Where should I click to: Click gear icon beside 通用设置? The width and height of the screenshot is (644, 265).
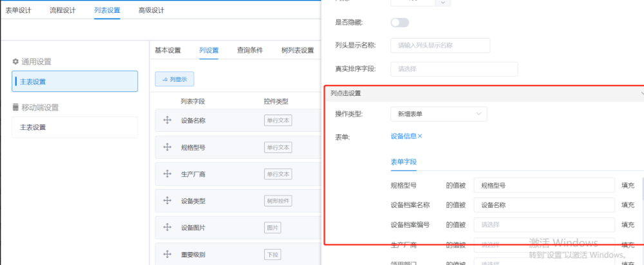(x=15, y=62)
